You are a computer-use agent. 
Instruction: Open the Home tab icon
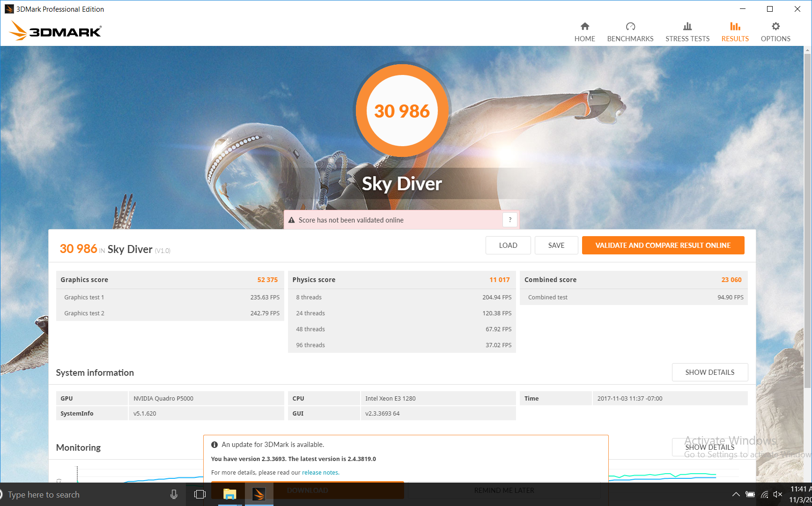click(x=585, y=26)
